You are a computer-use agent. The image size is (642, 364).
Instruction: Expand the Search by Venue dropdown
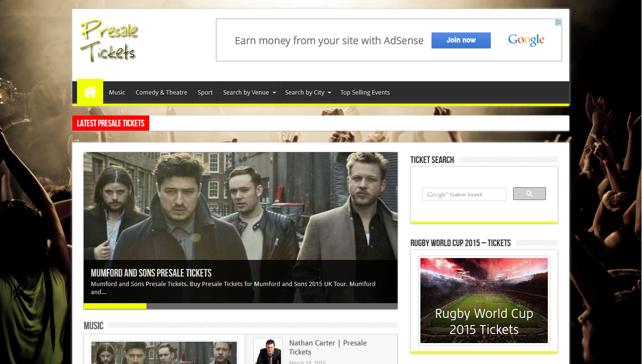point(249,93)
